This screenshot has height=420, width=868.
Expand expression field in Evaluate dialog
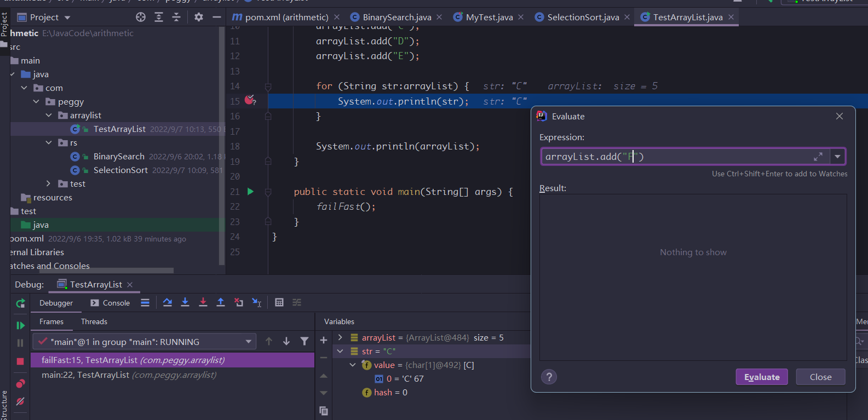pos(818,157)
